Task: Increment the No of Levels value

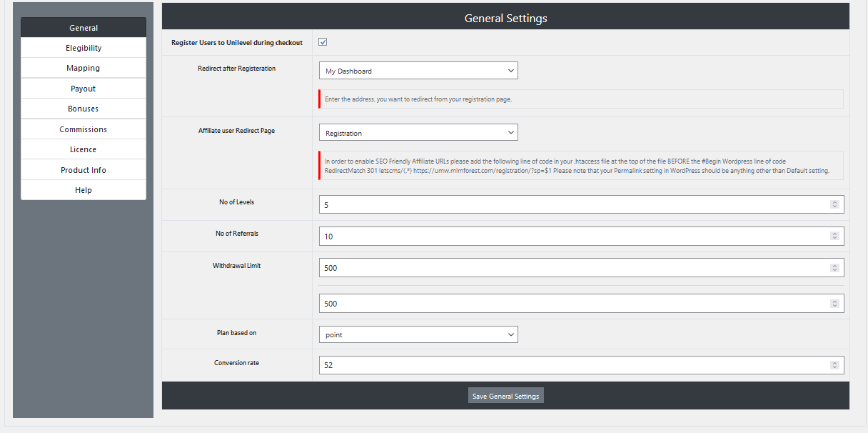Action: coord(834,201)
